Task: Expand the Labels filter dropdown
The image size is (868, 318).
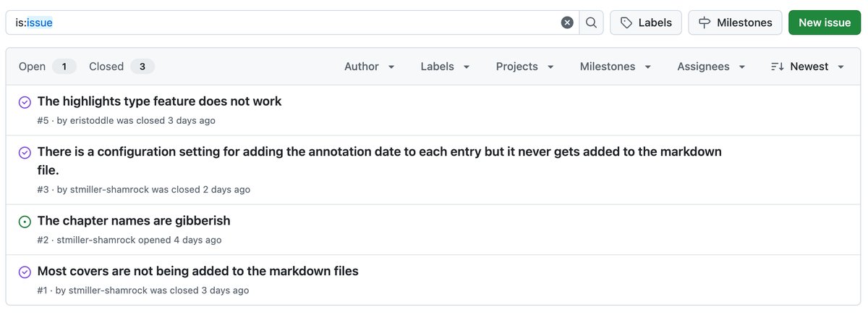Action: point(445,67)
